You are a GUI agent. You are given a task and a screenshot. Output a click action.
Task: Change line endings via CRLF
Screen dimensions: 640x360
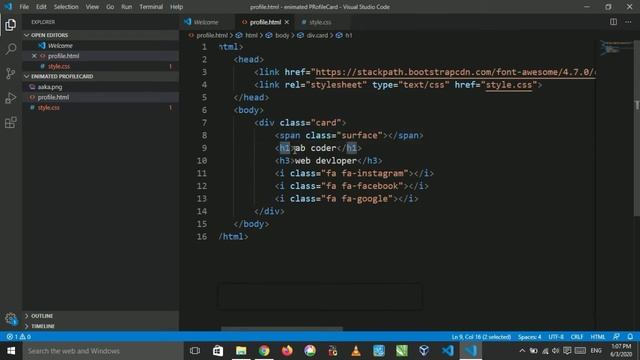576,337
